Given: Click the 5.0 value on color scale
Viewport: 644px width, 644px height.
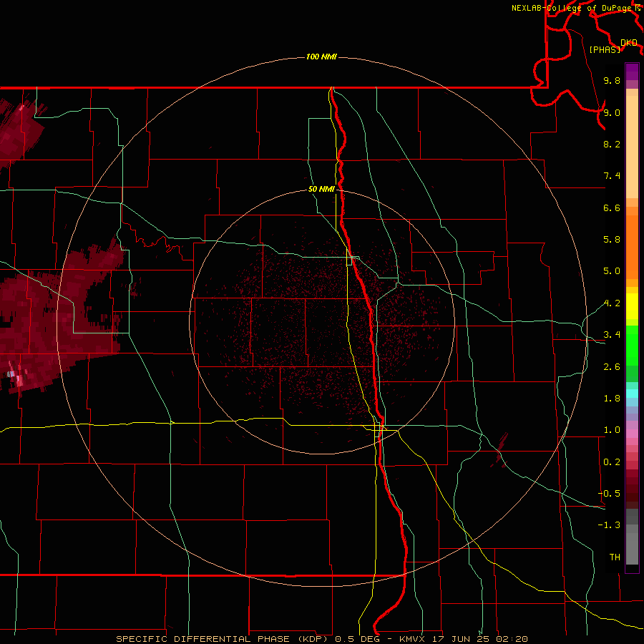Looking at the screenshot, I should pos(612,271).
